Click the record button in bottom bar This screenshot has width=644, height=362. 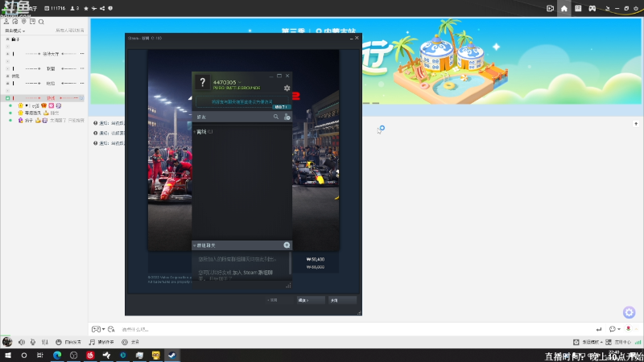tap(130, 342)
